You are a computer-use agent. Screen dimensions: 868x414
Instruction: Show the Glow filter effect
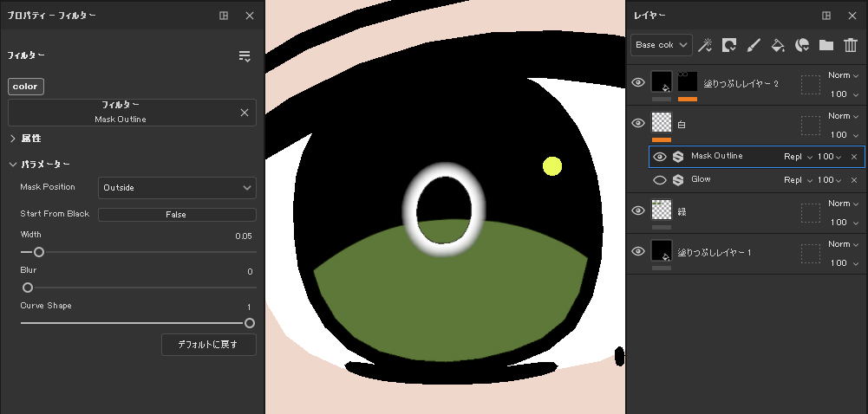660,180
